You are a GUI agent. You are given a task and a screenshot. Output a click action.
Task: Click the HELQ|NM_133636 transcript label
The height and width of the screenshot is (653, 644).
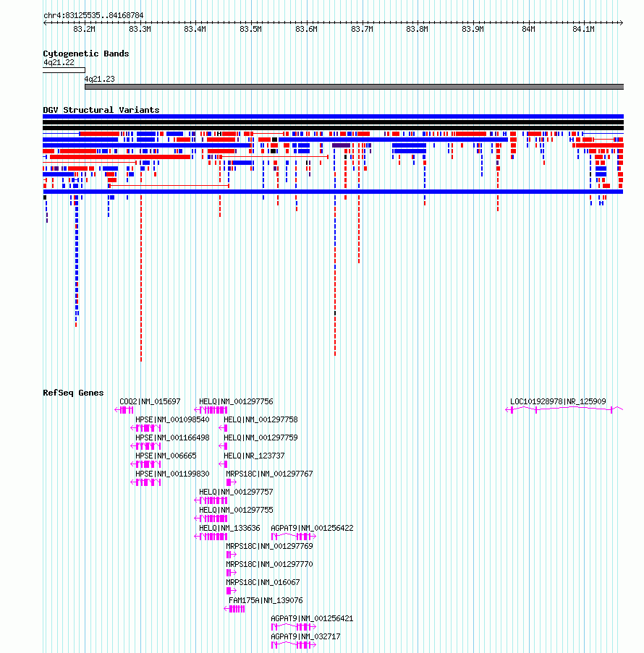pyautogui.click(x=229, y=528)
